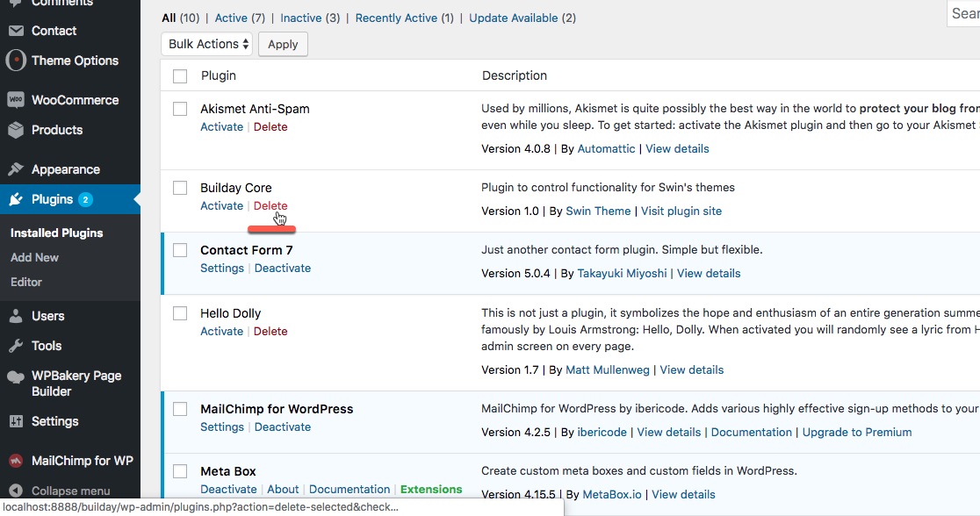Click the Plugin column header

[x=218, y=75]
